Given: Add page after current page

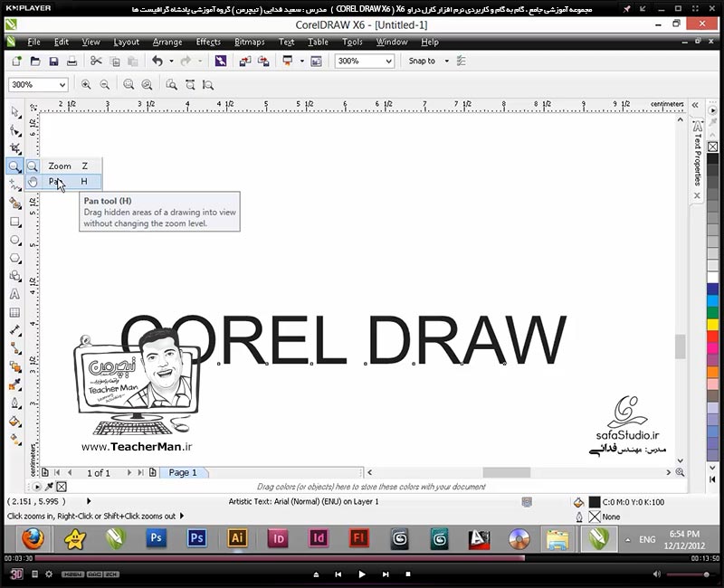Looking at the screenshot, I should point(153,472).
